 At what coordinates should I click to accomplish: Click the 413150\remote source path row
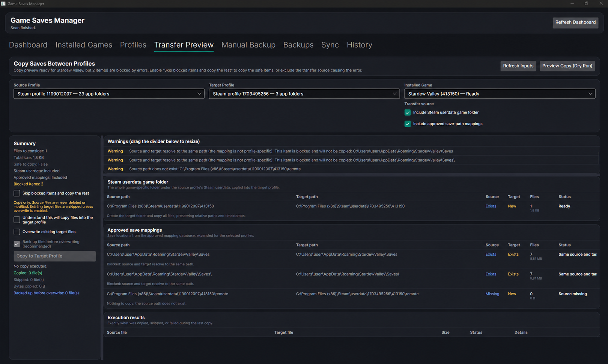click(167, 294)
